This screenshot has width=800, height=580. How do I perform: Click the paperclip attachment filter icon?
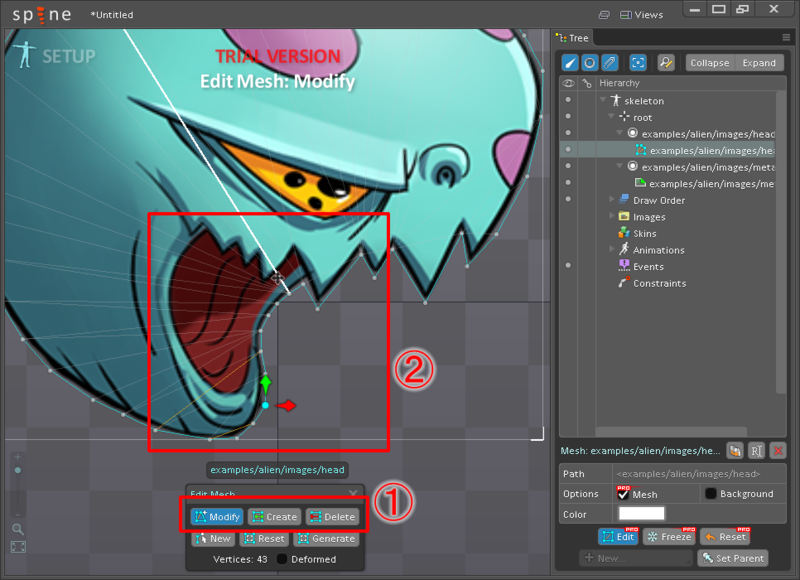click(609, 63)
